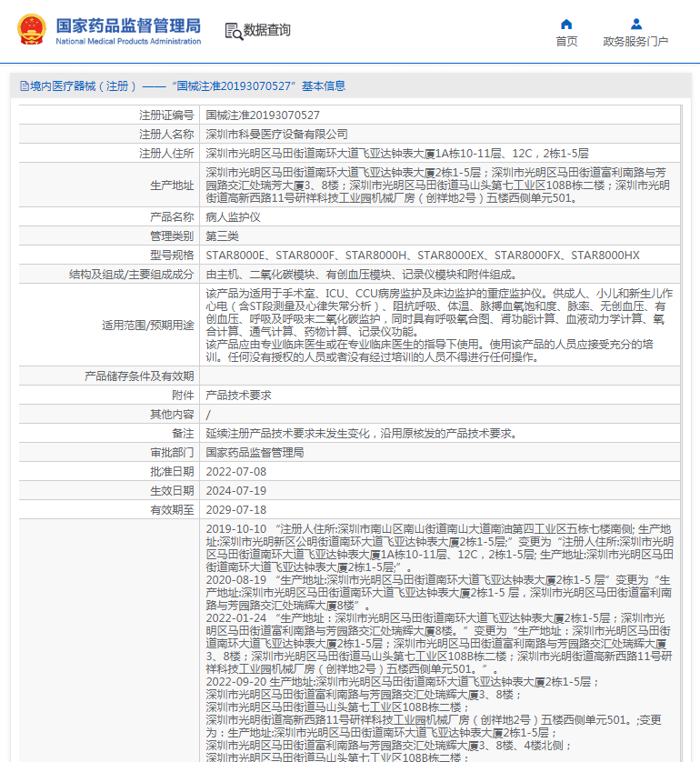Image resolution: width=700 pixels, height=762 pixels.
Task: Click the 首页 home icon
Action: tap(566, 25)
